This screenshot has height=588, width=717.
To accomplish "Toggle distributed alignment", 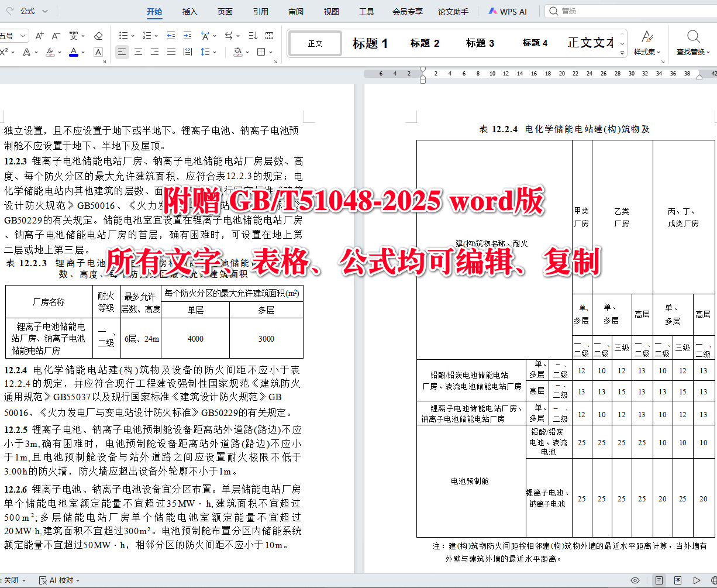I will (x=187, y=52).
